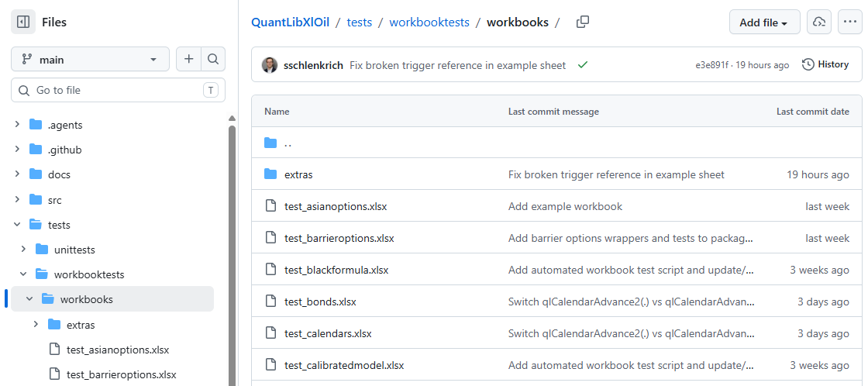The height and width of the screenshot is (386, 868).
Task: Open latest commit message link
Action: [458, 65]
